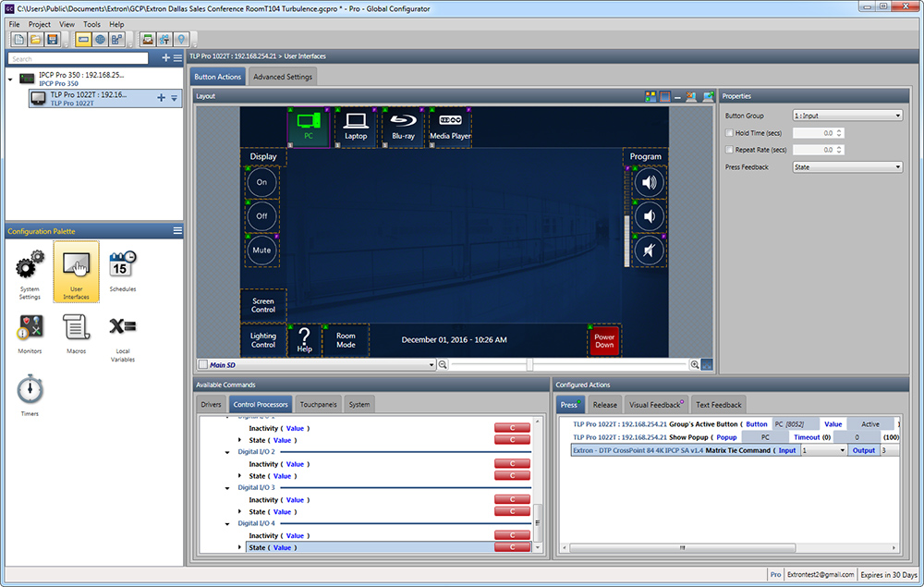Click the colored squares icon in the Layout header

click(650, 96)
